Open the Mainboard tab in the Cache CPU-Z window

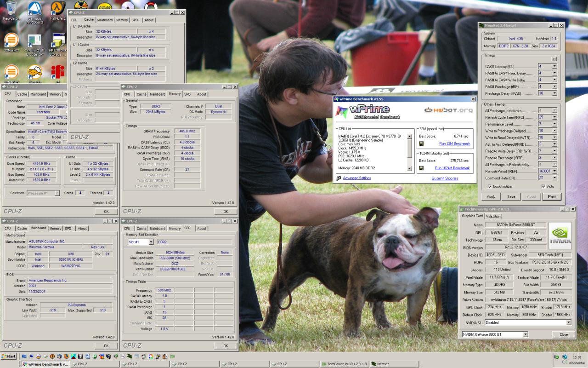click(105, 20)
